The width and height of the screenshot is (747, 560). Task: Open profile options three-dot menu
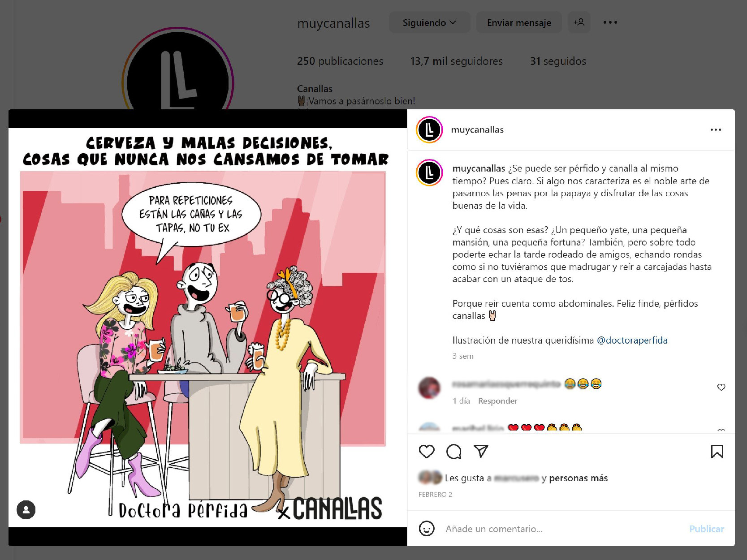point(610,22)
